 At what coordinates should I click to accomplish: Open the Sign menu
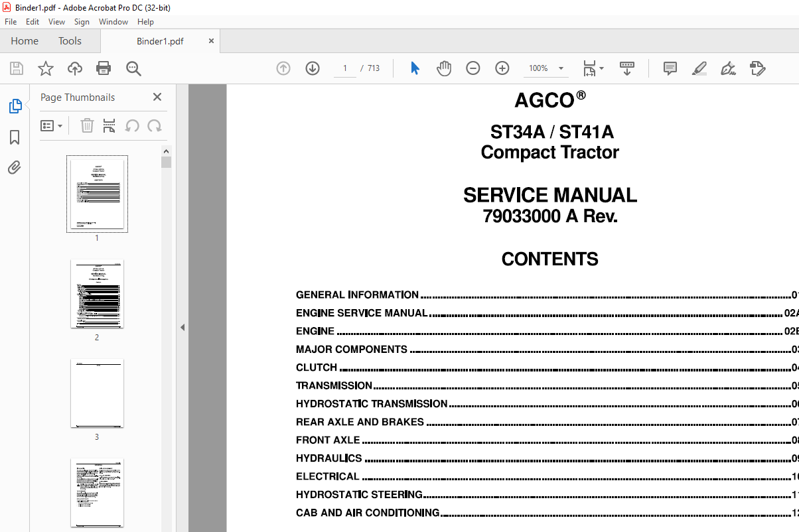click(82, 22)
